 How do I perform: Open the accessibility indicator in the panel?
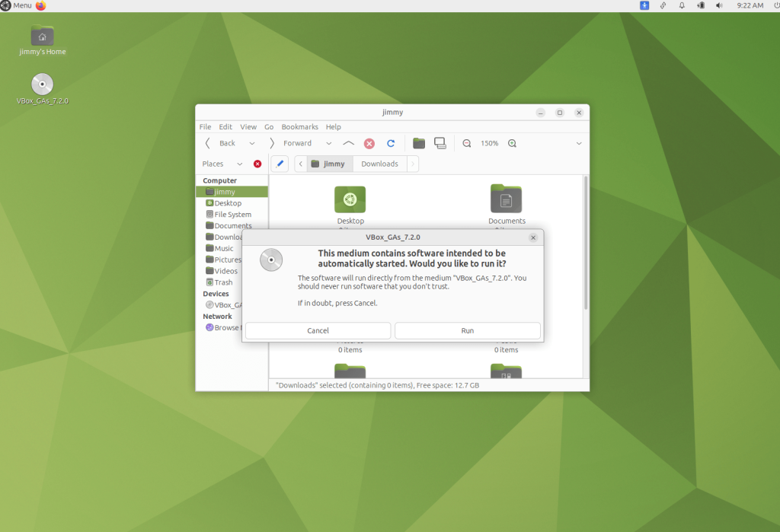coord(644,5)
